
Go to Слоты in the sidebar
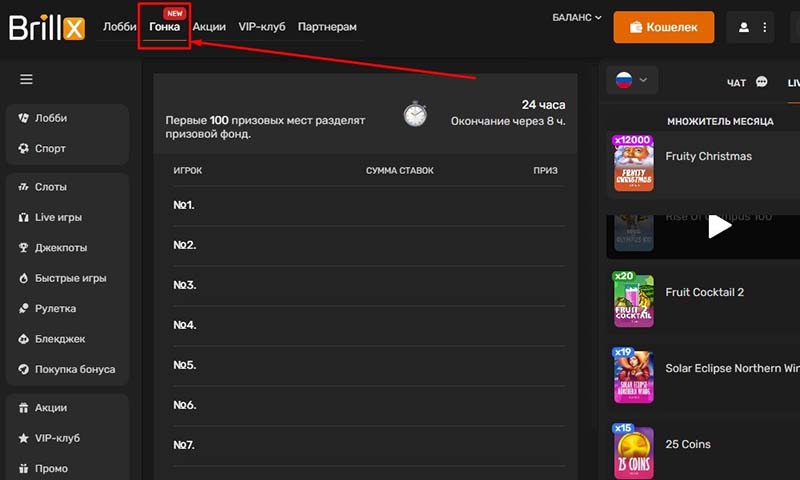coord(50,187)
